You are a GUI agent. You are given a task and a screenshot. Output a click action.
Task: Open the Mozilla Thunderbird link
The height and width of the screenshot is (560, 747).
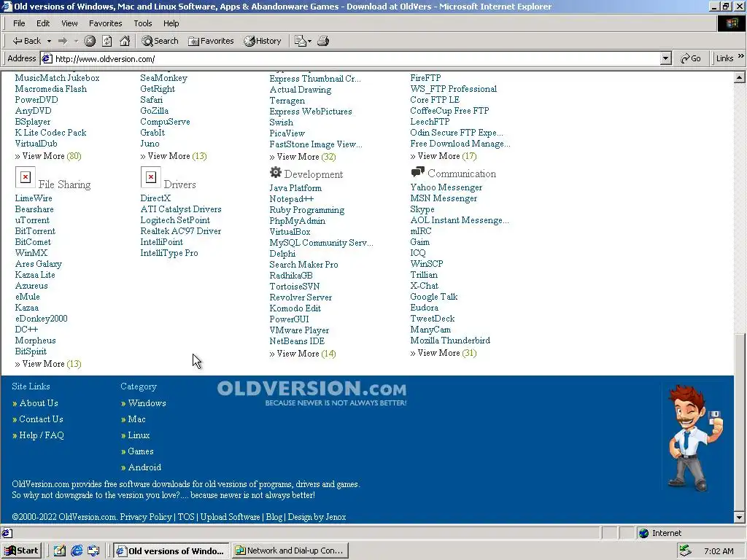pyautogui.click(x=450, y=341)
